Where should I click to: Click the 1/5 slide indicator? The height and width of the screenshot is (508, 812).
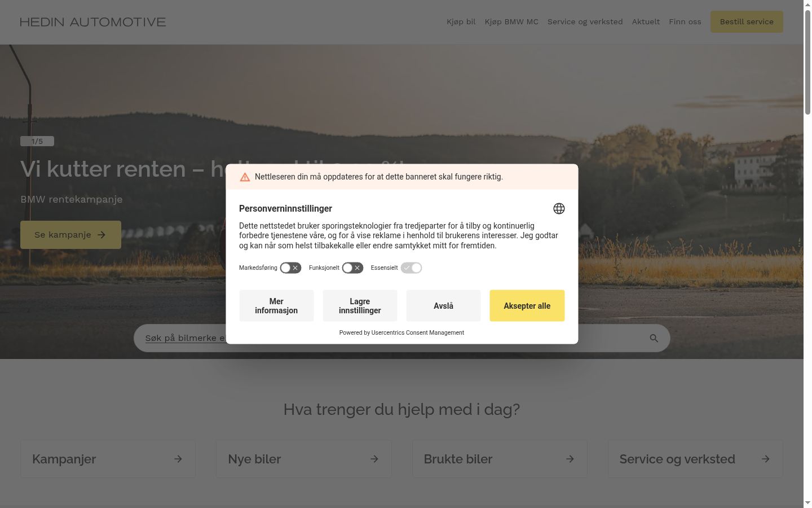coord(37,142)
